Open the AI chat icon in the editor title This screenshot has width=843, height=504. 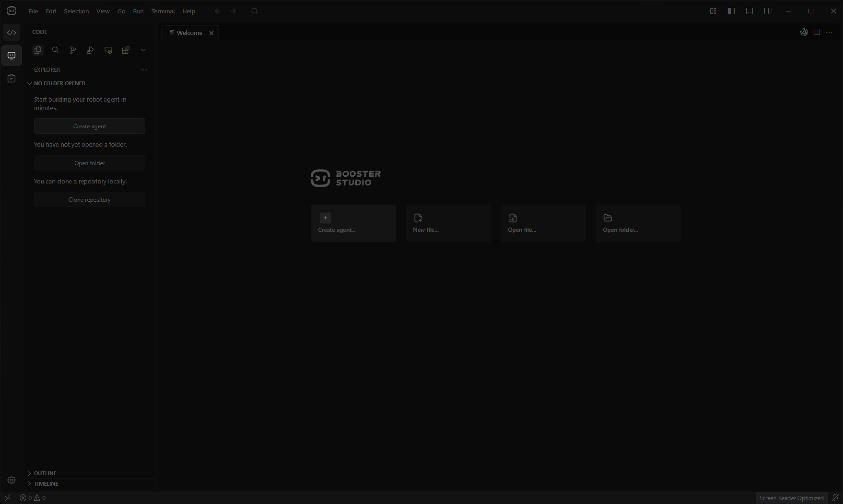tap(804, 32)
